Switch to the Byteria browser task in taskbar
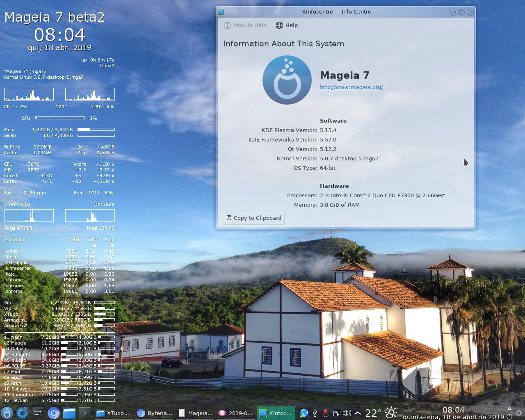Screen dimensions: 525x420 (x=156, y=413)
